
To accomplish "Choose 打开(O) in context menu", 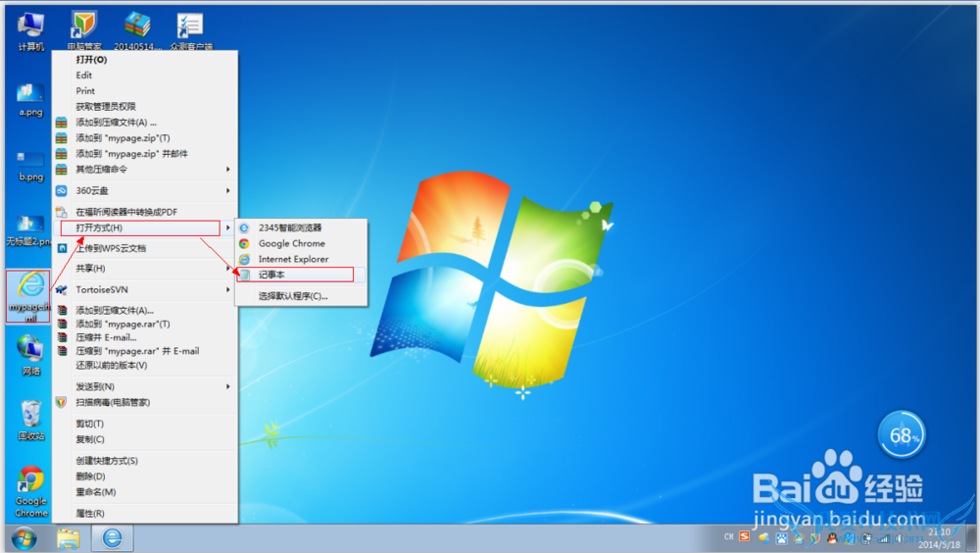I will [145, 60].
